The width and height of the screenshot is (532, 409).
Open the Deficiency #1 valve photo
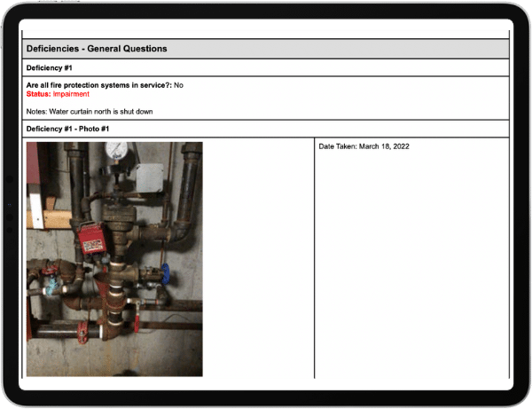point(114,259)
